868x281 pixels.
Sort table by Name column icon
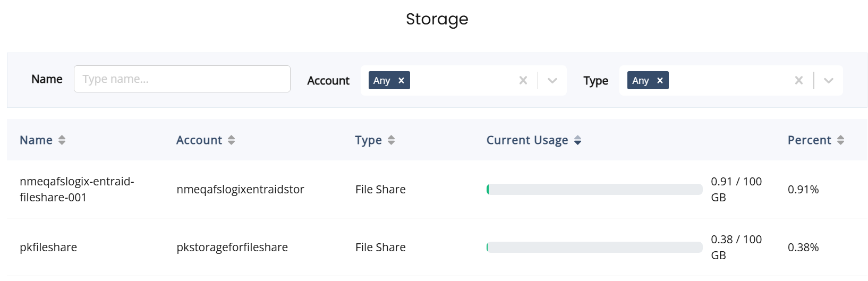62,140
